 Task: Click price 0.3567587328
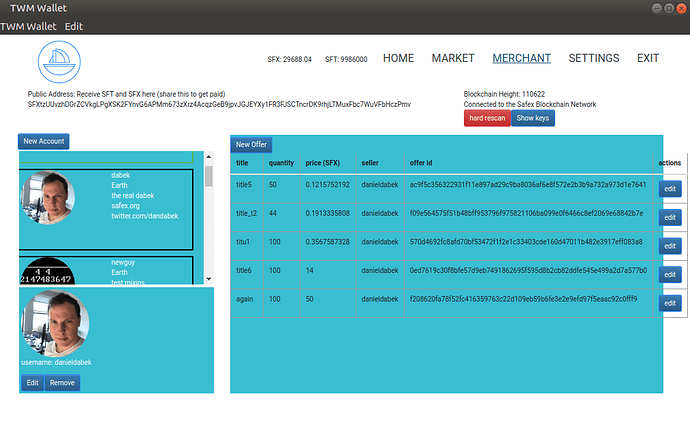pyautogui.click(x=327, y=242)
